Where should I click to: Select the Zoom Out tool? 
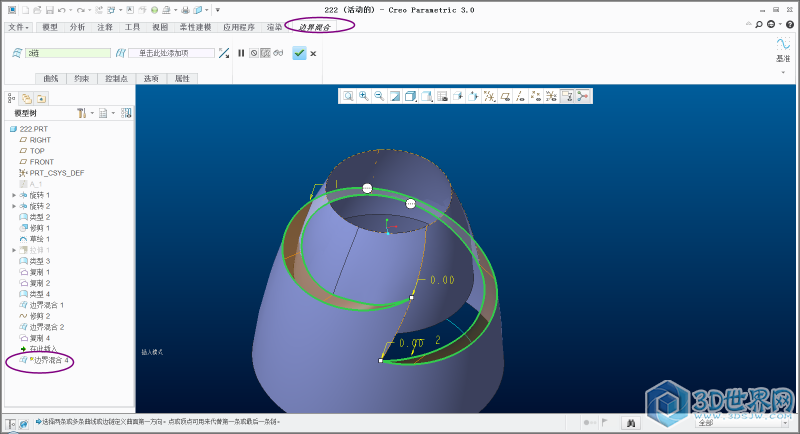[x=379, y=96]
